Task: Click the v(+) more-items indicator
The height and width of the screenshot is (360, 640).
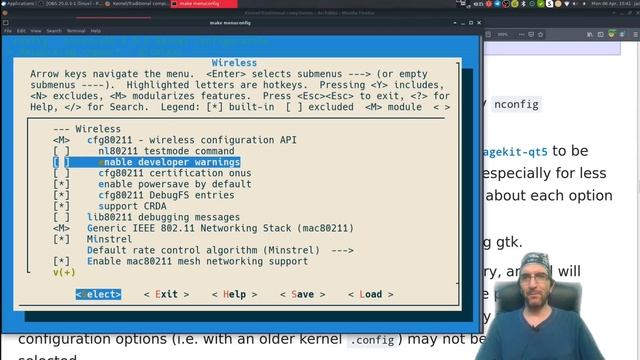Action: 64,272
